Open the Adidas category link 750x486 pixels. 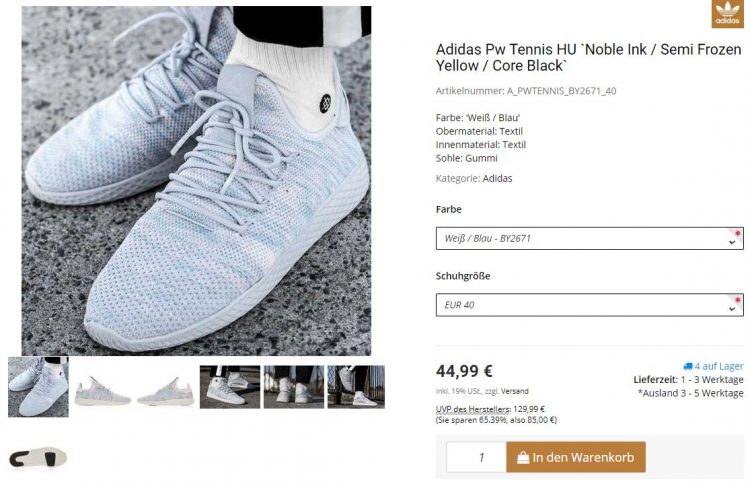point(497,178)
